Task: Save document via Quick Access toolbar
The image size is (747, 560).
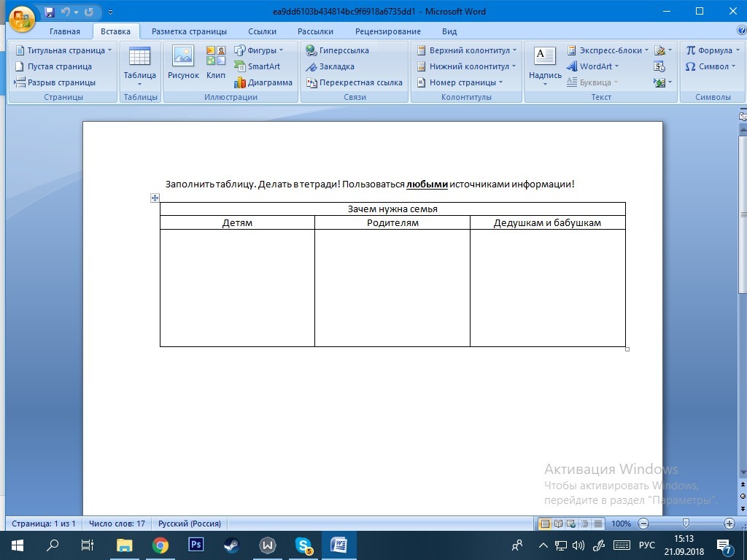Action: point(49,12)
